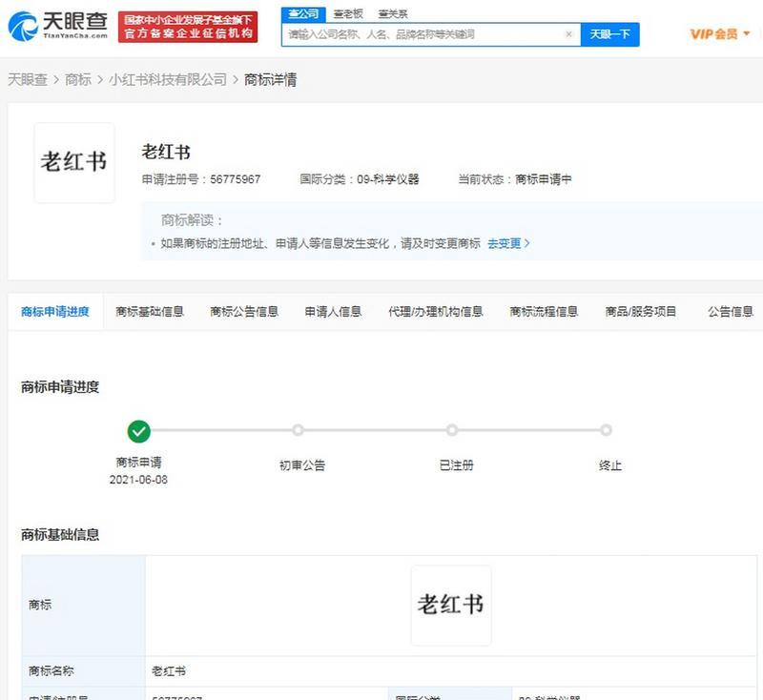Click the 老红书 trademark image in table

coord(451,606)
